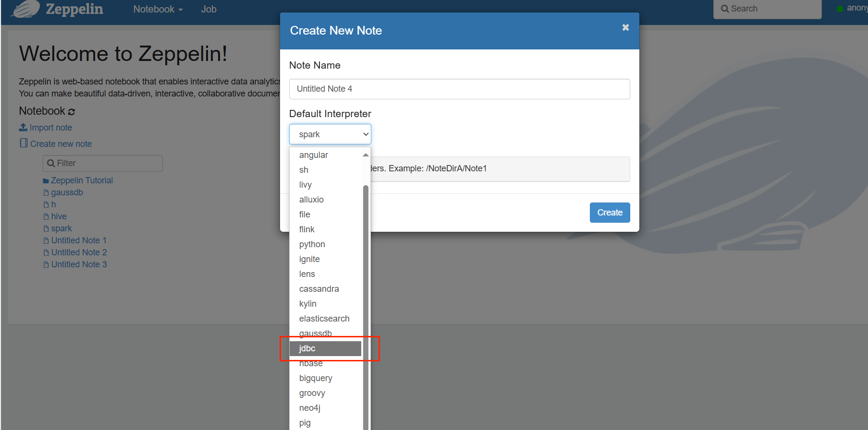
Task: Click the file icon beside Untitled Note 2
Action: coord(46,253)
